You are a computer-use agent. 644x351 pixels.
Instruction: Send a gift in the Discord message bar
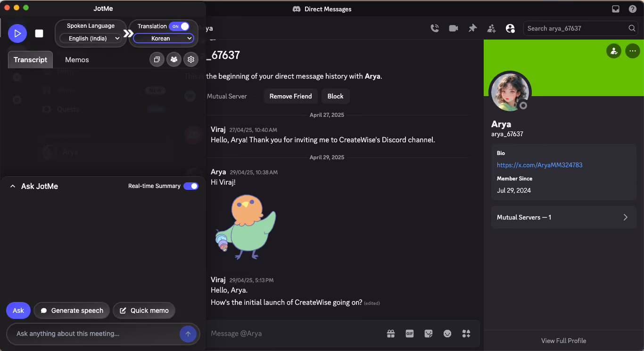coord(391,334)
